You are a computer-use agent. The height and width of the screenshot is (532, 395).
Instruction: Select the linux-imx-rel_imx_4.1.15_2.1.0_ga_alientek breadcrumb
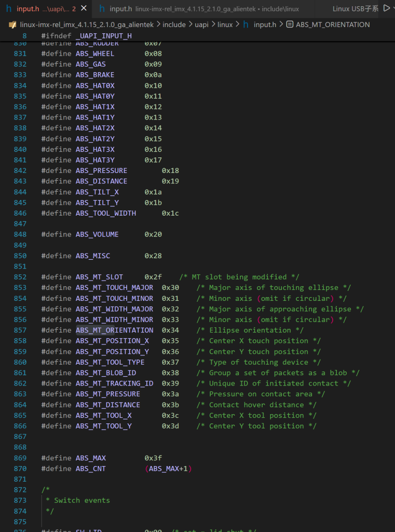coord(87,25)
